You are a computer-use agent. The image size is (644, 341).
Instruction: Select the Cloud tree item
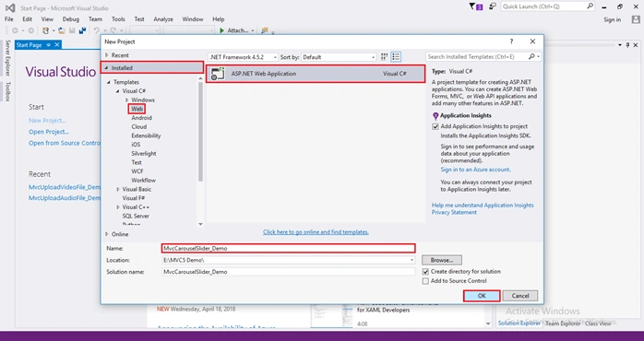pos(138,127)
